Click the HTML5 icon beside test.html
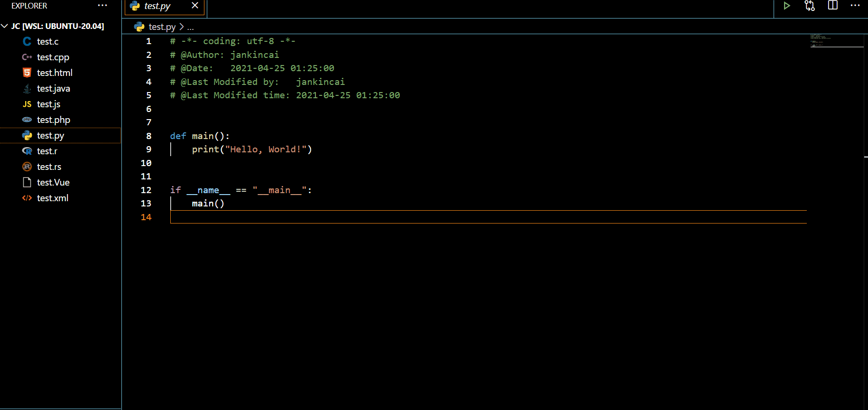 click(27, 73)
